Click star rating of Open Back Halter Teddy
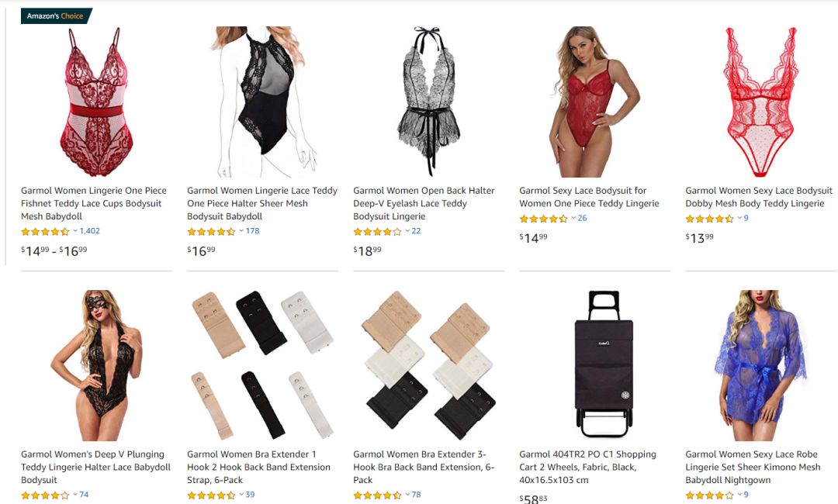 point(377,231)
